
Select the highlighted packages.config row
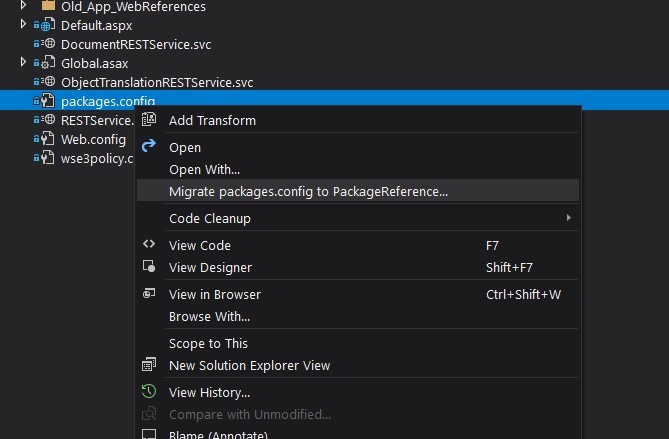(334, 99)
